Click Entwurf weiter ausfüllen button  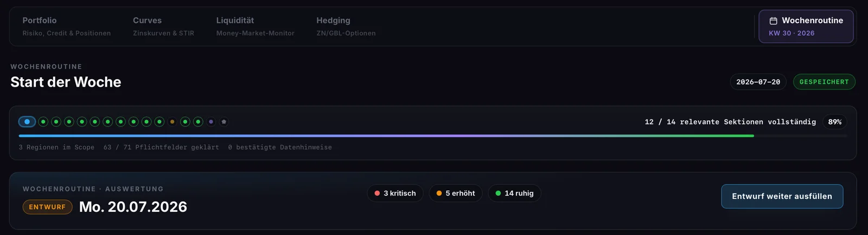click(782, 197)
